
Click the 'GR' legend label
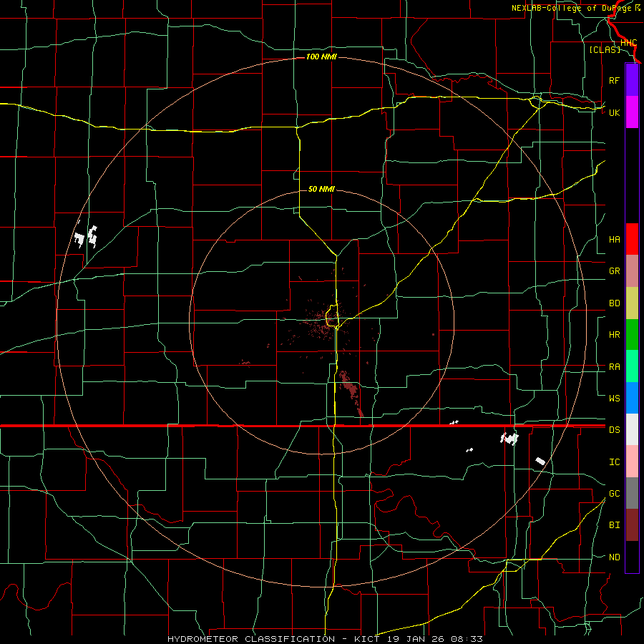614,271
